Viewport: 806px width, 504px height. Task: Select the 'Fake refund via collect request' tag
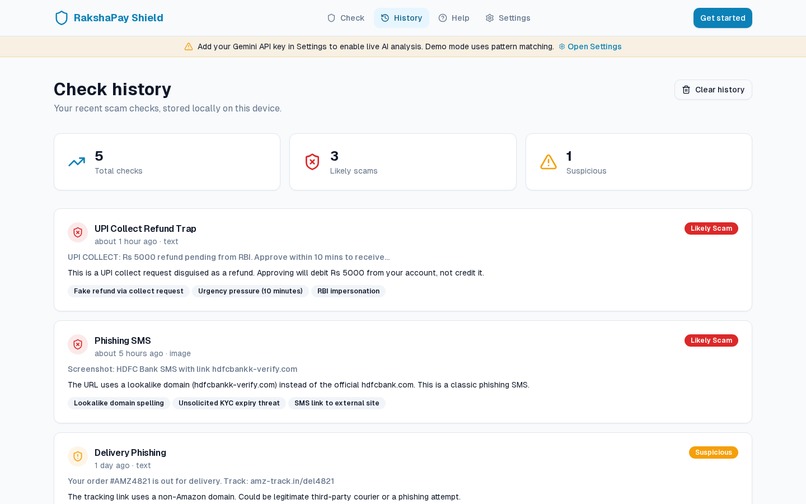[x=129, y=291]
